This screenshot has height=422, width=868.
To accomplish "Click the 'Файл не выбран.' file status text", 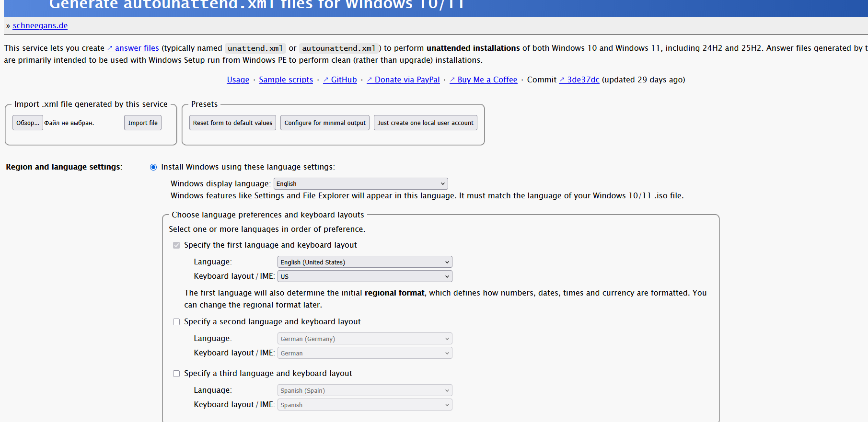I will 69,123.
